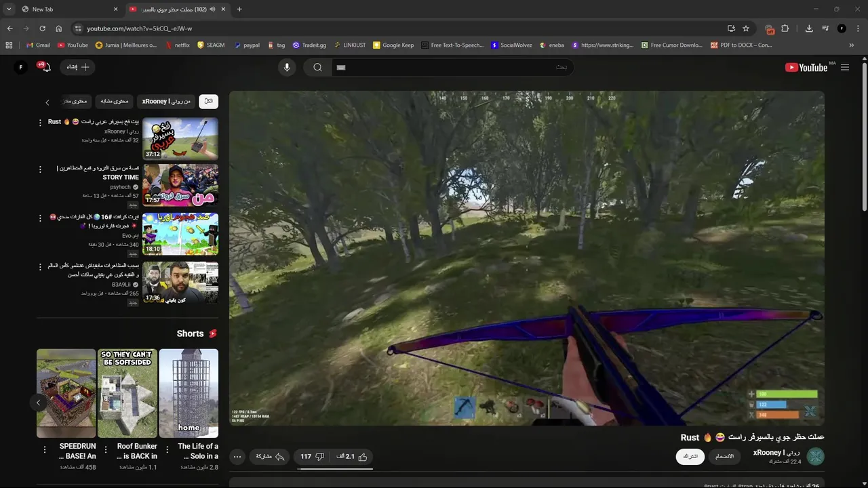Click the search magnifier button
The image size is (868, 488).
pos(317,67)
